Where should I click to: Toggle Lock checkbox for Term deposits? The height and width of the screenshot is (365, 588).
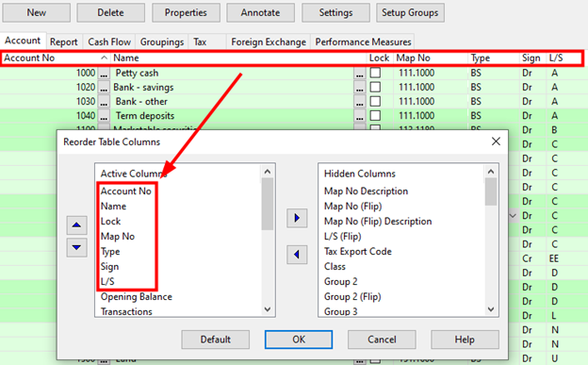375,115
